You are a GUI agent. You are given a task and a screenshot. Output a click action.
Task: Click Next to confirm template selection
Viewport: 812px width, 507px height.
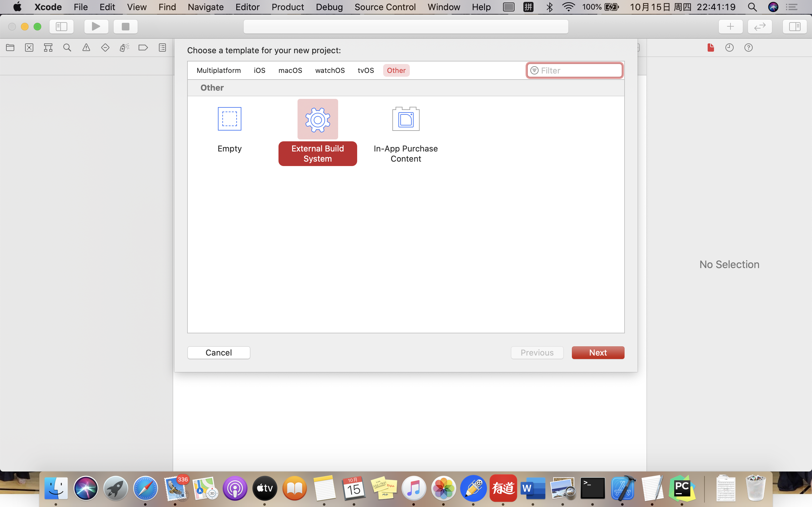pyautogui.click(x=598, y=352)
